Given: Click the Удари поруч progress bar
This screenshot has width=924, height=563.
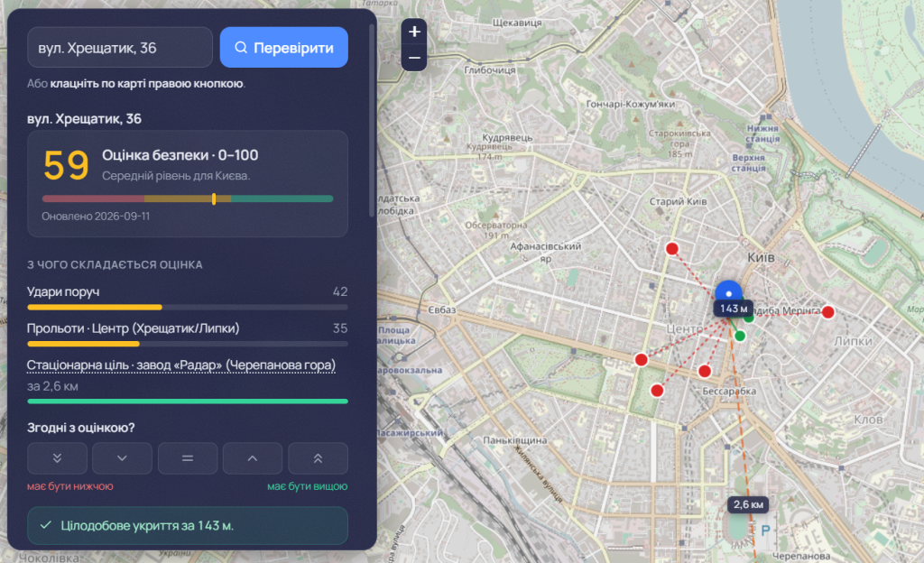Looking at the screenshot, I should [188, 308].
